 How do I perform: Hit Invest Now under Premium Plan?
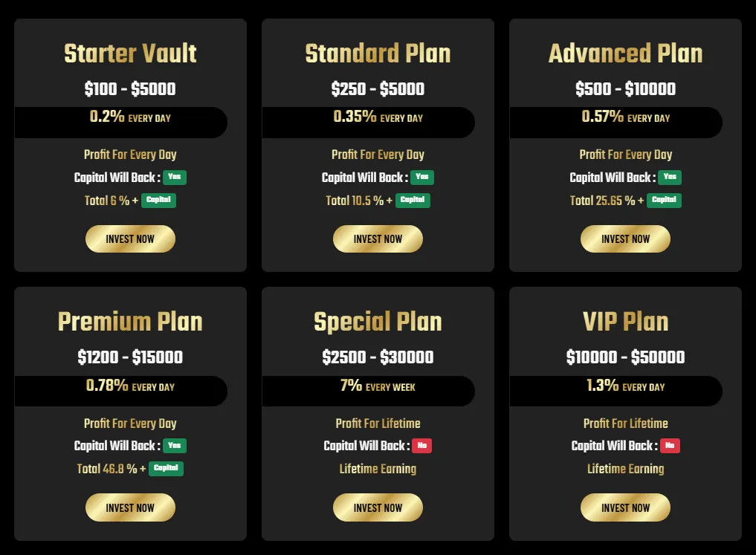(130, 508)
